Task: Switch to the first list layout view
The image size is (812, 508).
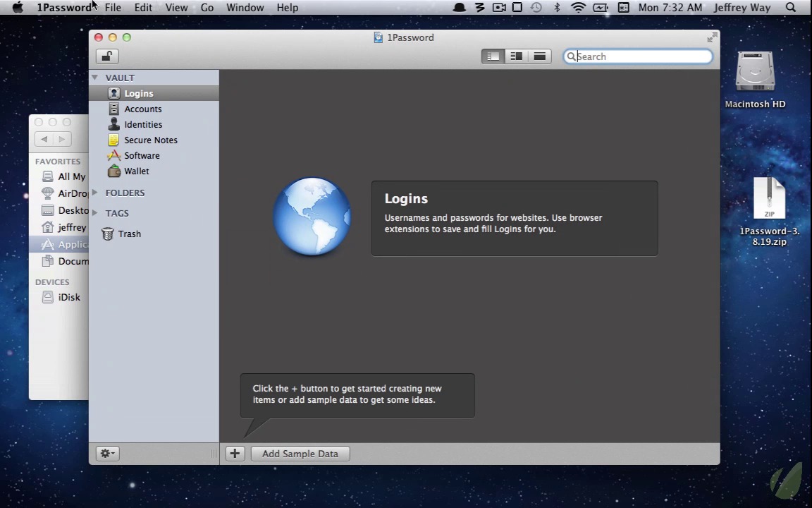Action: point(493,56)
